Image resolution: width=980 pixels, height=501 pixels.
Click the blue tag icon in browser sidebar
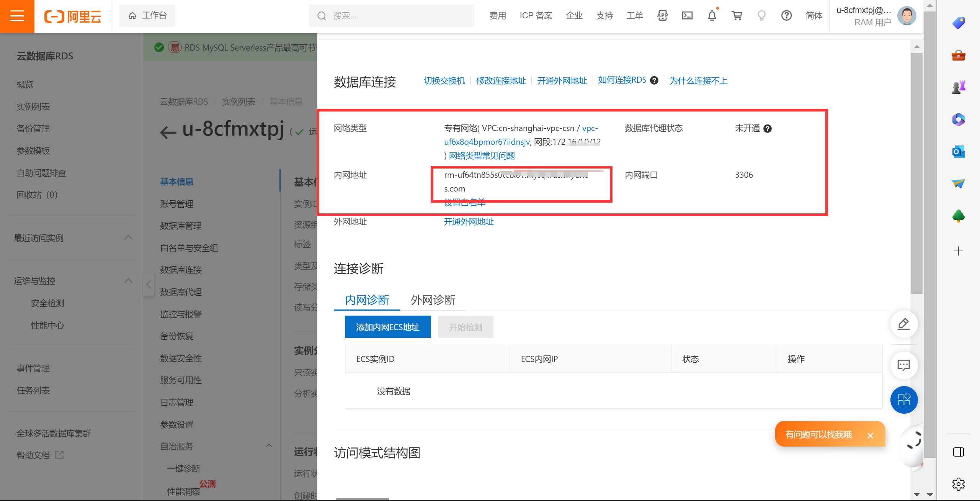[959, 23]
